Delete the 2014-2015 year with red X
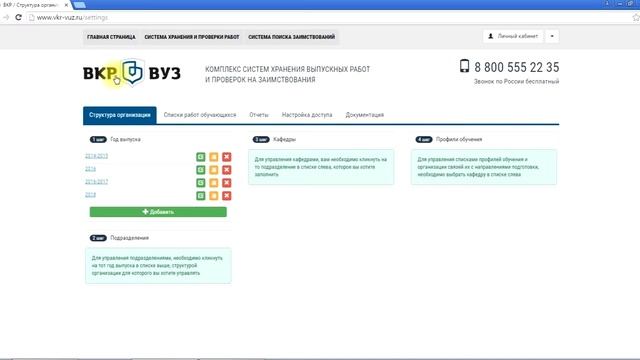 227,157
